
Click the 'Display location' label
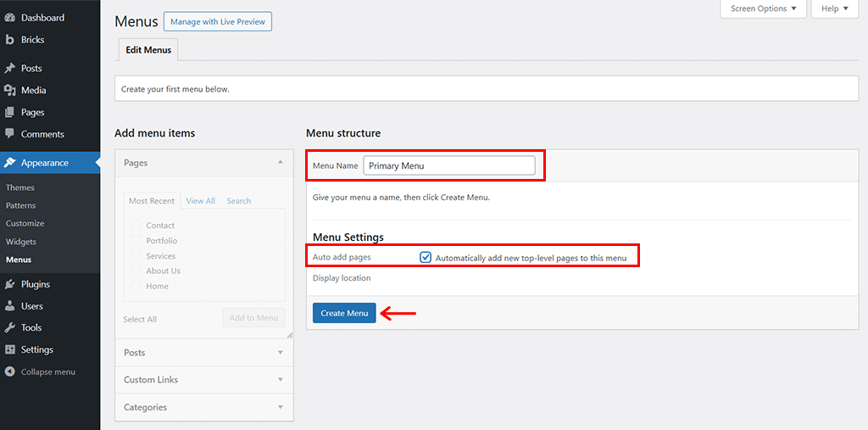click(x=342, y=277)
